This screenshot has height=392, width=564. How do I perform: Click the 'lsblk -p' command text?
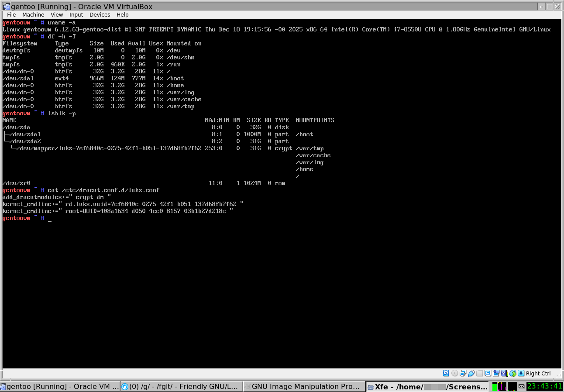(x=62, y=113)
